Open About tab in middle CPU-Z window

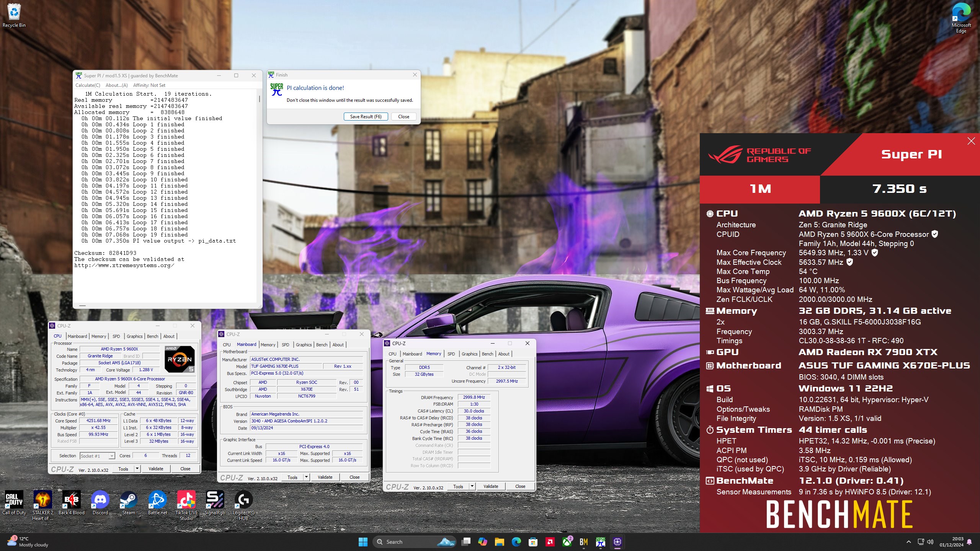point(338,345)
